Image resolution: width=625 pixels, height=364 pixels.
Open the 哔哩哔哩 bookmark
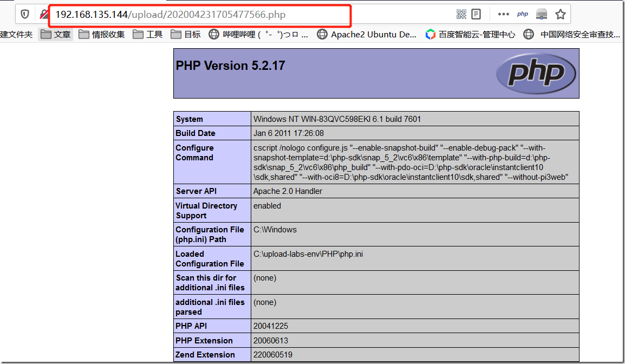pos(258,34)
